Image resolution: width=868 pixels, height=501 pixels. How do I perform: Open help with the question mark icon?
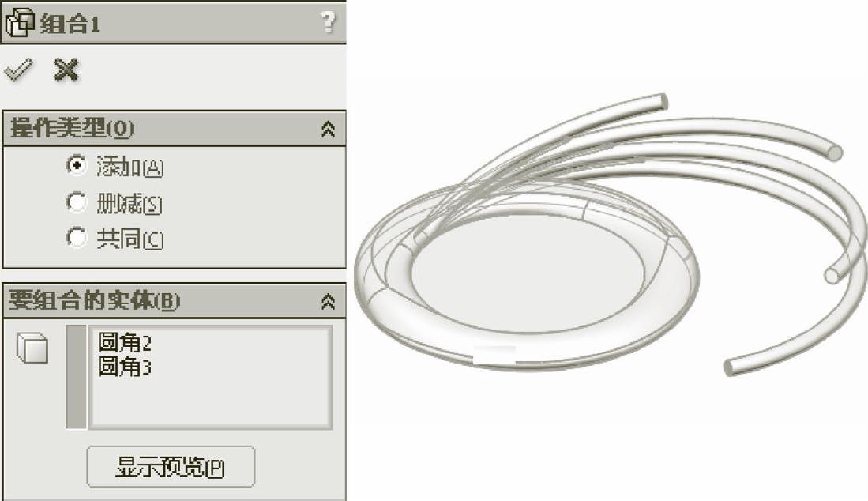[x=328, y=22]
